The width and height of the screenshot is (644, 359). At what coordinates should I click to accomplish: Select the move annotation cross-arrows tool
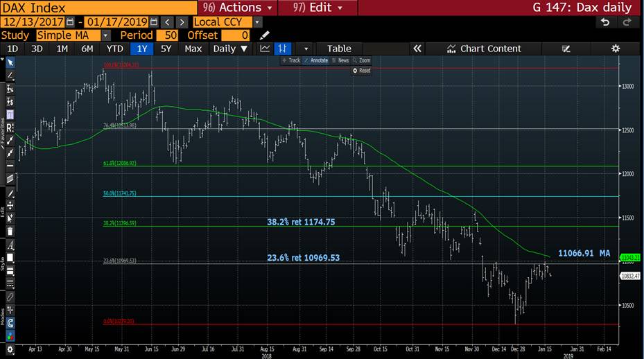coord(10,205)
